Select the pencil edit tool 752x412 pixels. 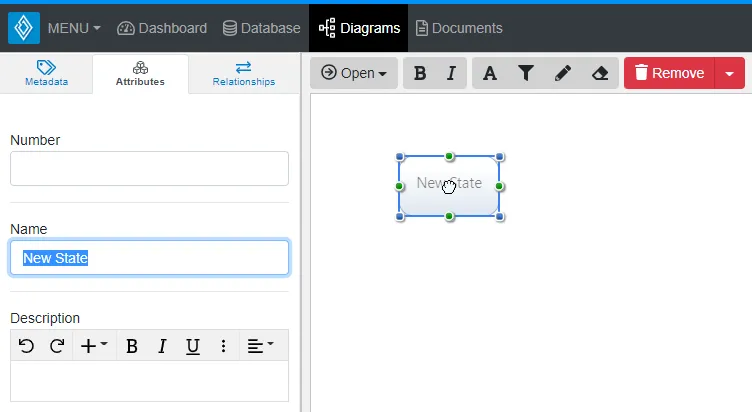click(562, 73)
